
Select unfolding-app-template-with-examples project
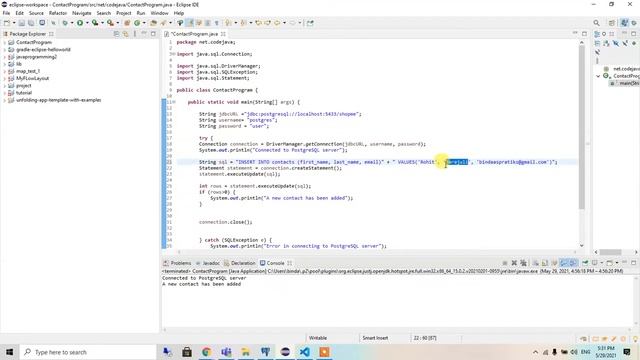click(58, 100)
